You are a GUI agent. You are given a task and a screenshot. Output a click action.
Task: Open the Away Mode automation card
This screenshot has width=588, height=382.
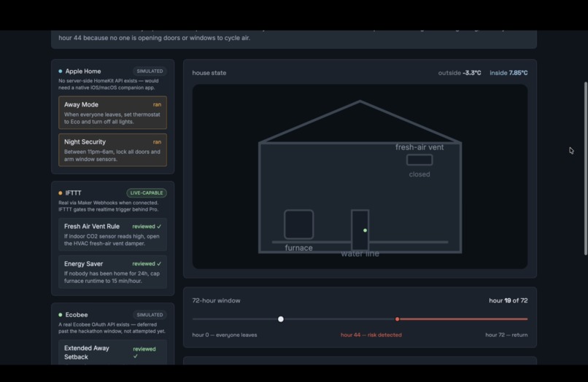(112, 112)
